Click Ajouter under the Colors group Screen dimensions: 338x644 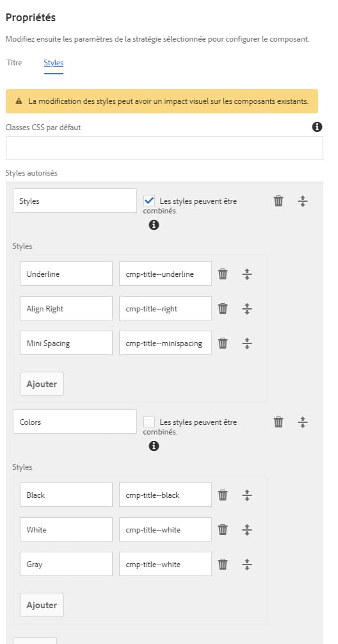(x=42, y=605)
